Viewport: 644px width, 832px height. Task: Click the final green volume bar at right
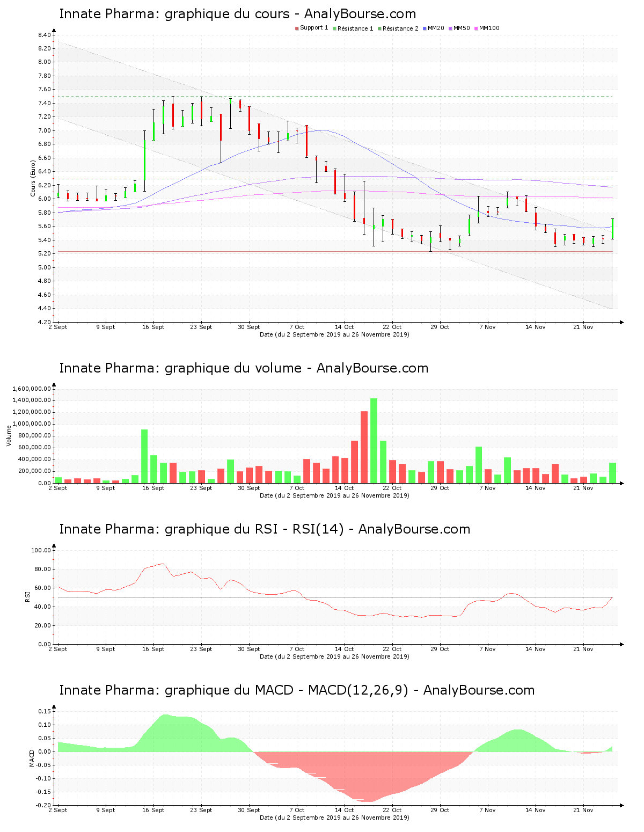[x=612, y=473]
